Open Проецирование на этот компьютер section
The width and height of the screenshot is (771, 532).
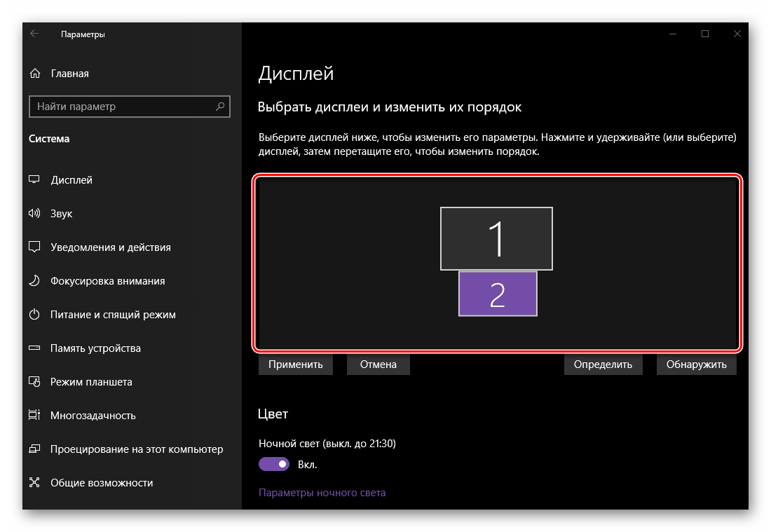tap(136, 449)
